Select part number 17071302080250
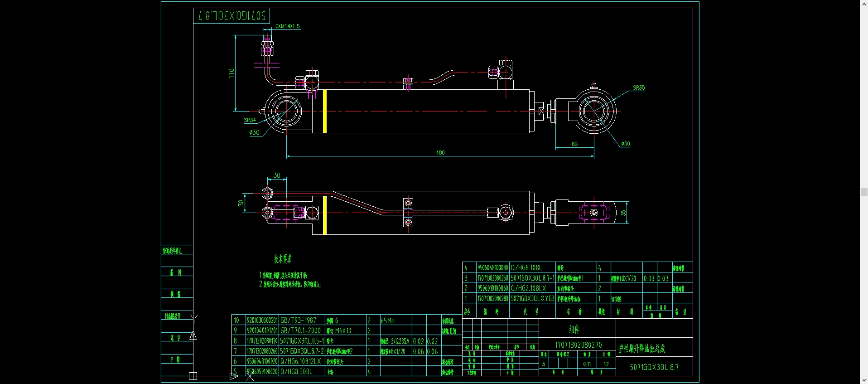Screen dimensions: 868x384 point(493,278)
